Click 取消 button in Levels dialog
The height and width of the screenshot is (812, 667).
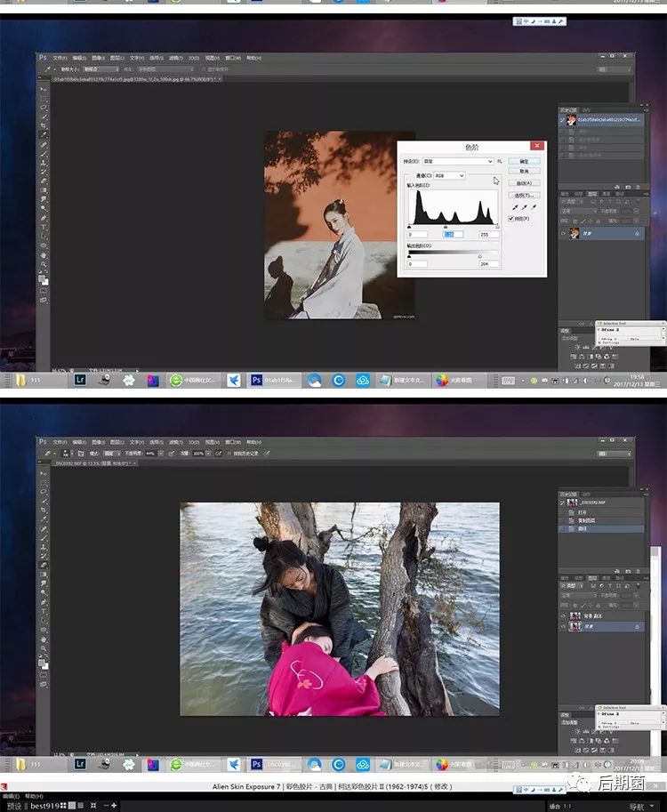coord(524,171)
